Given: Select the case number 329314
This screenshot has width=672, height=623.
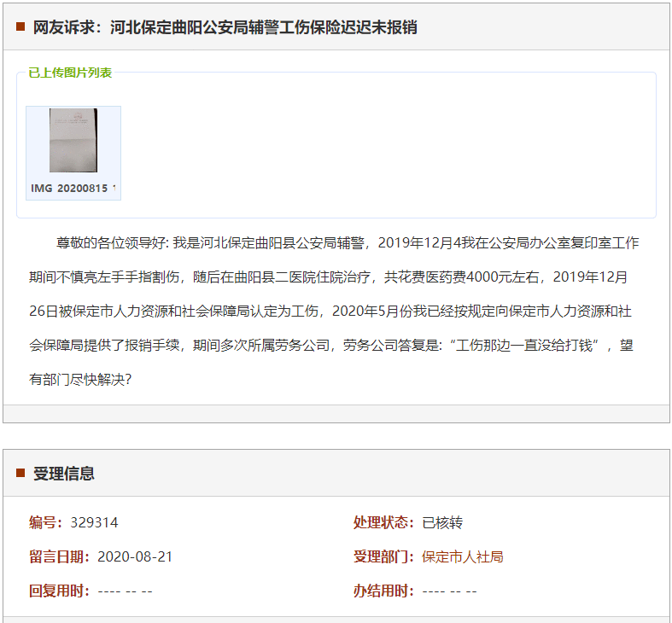Looking at the screenshot, I should coord(94,522).
